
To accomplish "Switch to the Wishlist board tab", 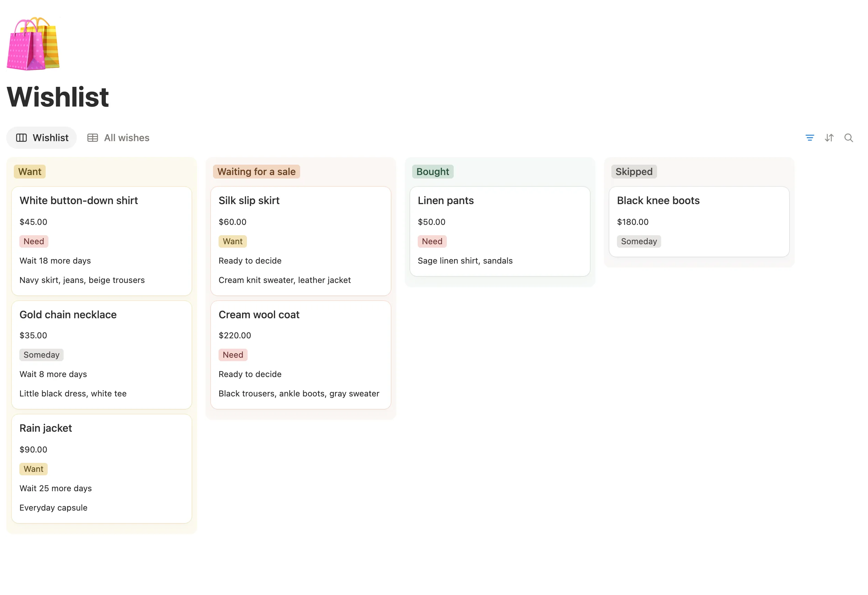I will (42, 138).
